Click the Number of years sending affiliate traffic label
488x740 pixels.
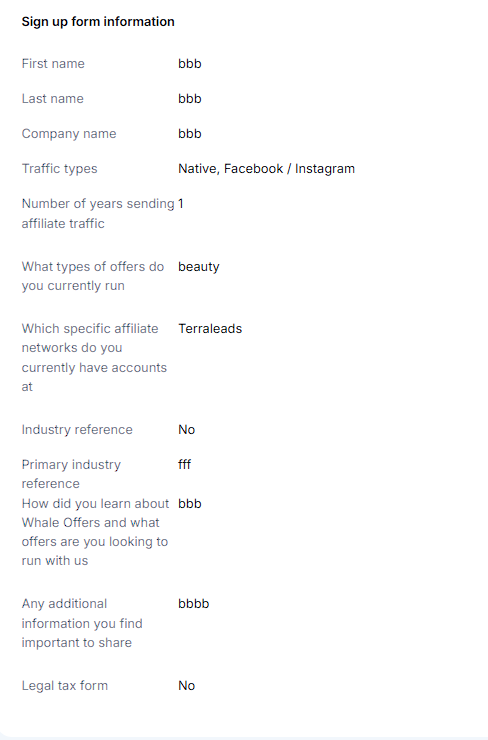[98, 213]
